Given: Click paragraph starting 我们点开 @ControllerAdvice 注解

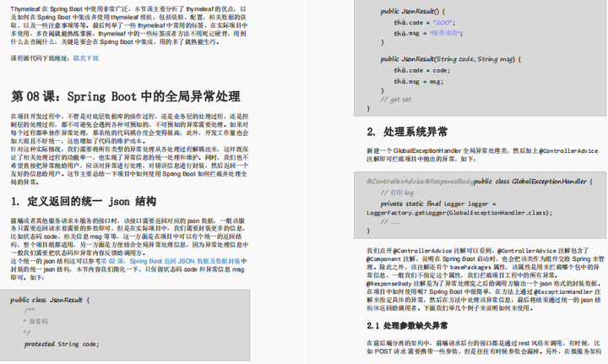Looking at the screenshot, I should click(486, 263).
